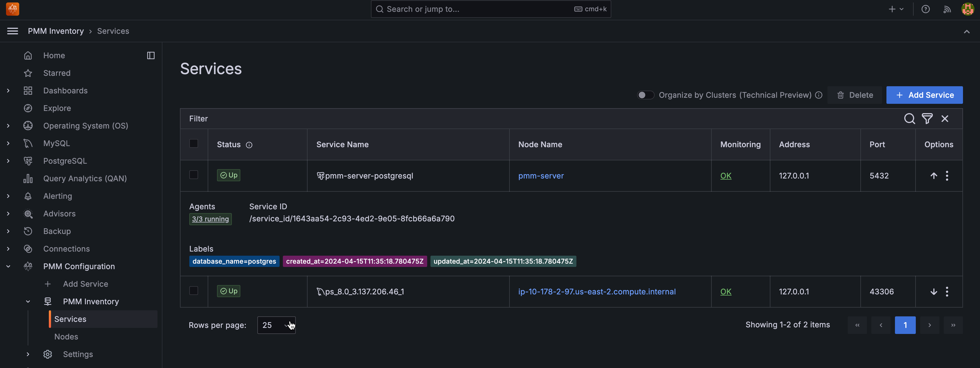Click the MySQL dolphin icon in sidebar
Image resolution: width=980 pixels, height=368 pixels.
pyautogui.click(x=28, y=143)
